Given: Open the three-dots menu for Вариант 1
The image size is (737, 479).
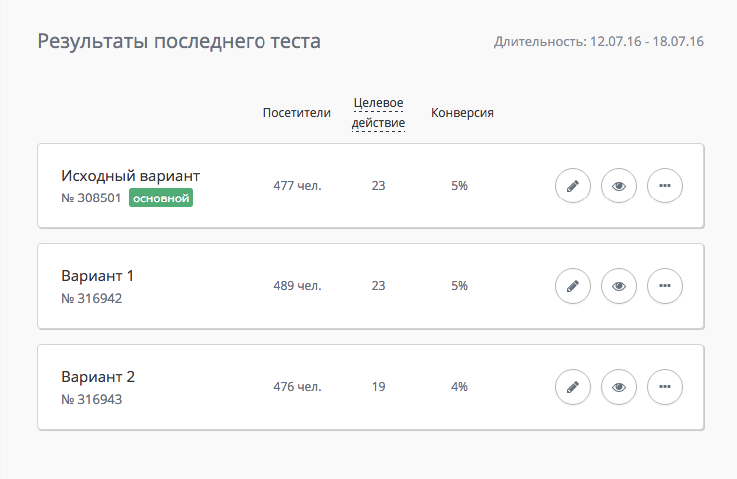Looking at the screenshot, I should 665,286.
